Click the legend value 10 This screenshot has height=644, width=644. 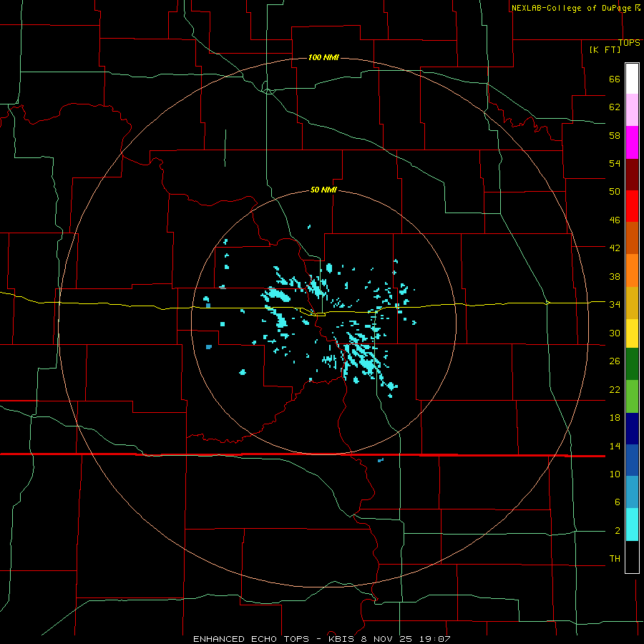(x=615, y=474)
